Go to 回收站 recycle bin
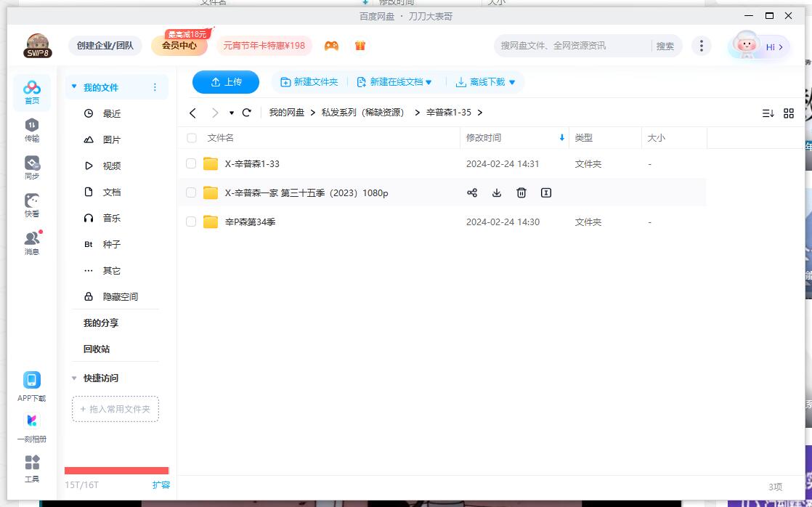This screenshot has width=812, height=507. (97, 349)
